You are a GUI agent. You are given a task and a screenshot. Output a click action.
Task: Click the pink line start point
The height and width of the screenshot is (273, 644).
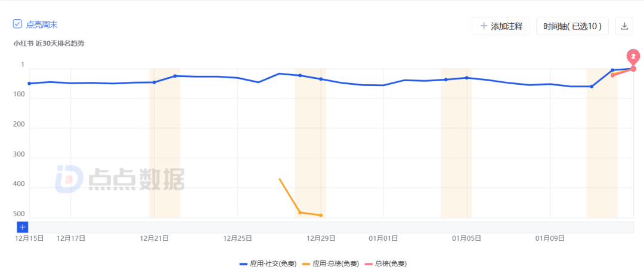pyautogui.click(x=612, y=75)
